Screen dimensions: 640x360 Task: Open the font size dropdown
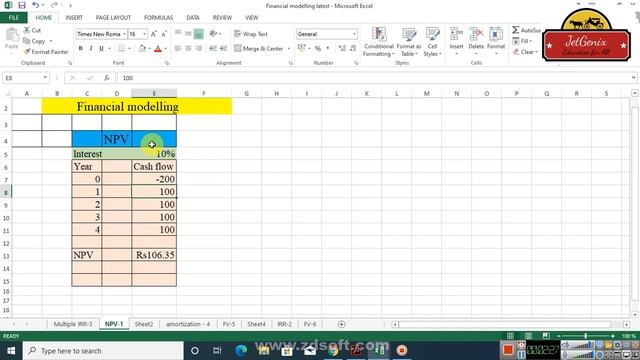tap(144, 34)
